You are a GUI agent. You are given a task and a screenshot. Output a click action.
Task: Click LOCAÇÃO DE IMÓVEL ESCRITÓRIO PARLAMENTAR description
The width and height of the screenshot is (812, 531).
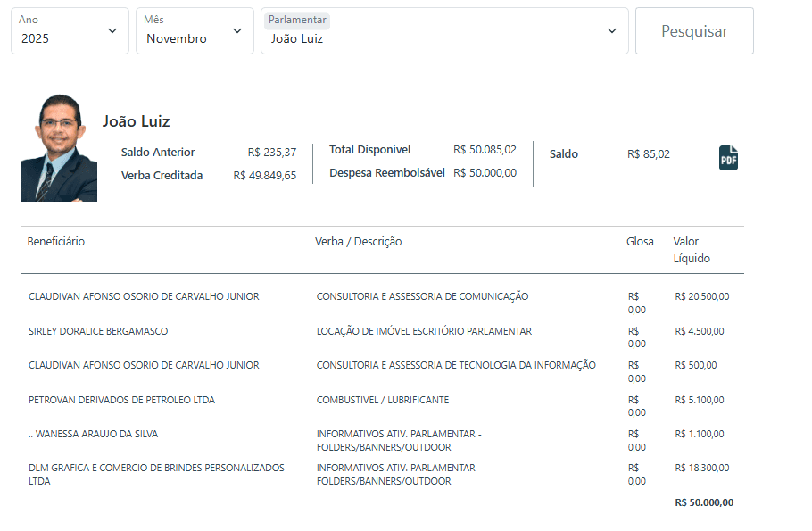tap(424, 331)
